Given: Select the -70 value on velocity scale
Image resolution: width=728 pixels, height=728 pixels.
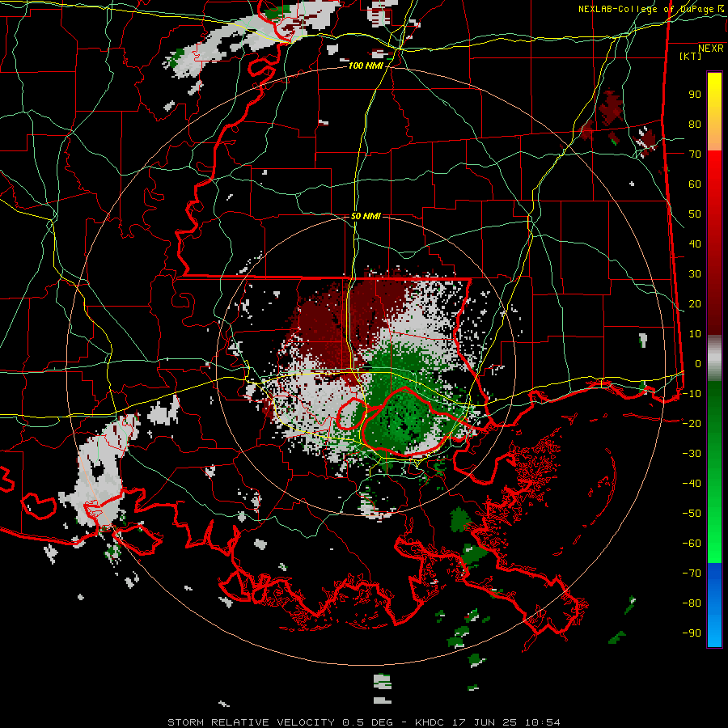Looking at the screenshot, I should click(692, 574).
